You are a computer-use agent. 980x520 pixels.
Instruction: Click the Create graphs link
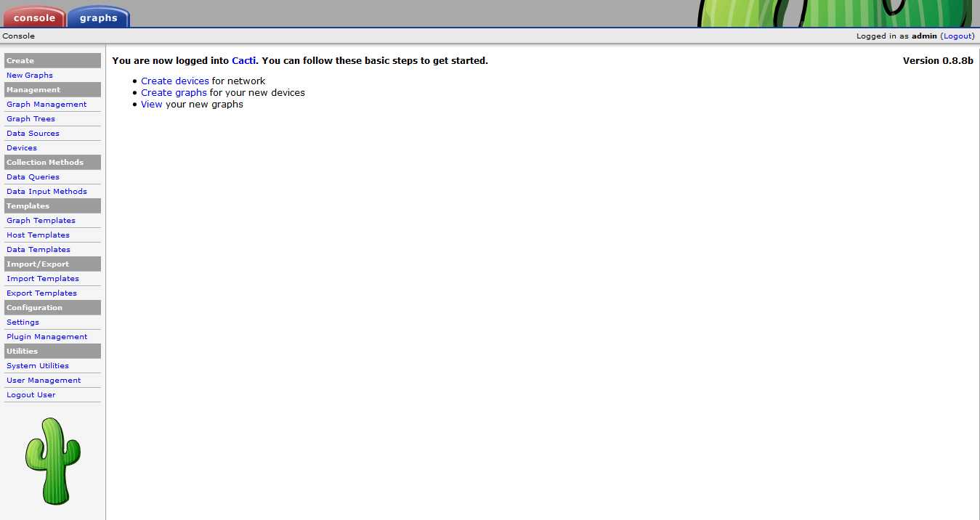[x=174, y=93]
